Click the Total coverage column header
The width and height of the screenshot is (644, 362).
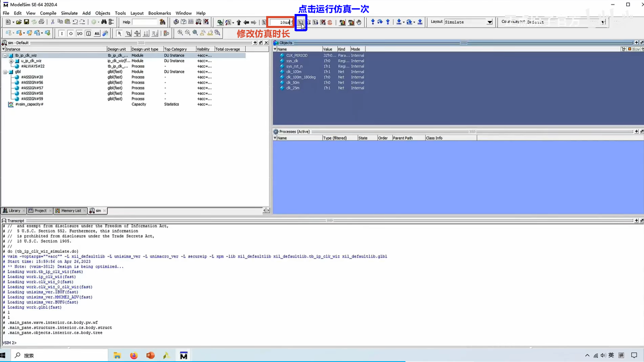229,49
